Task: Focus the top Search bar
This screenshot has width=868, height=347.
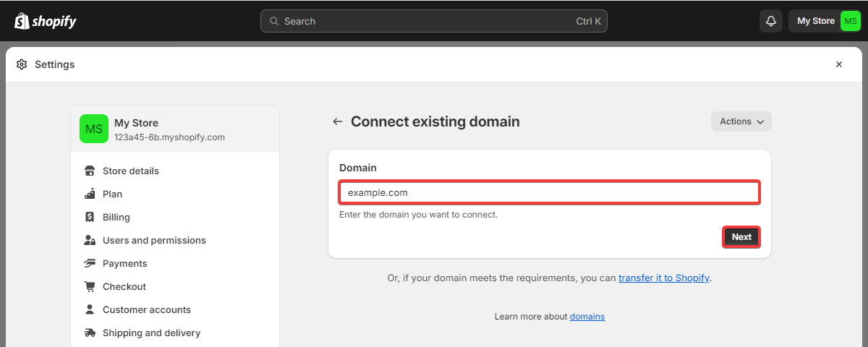Action: [x=433, y=21]
